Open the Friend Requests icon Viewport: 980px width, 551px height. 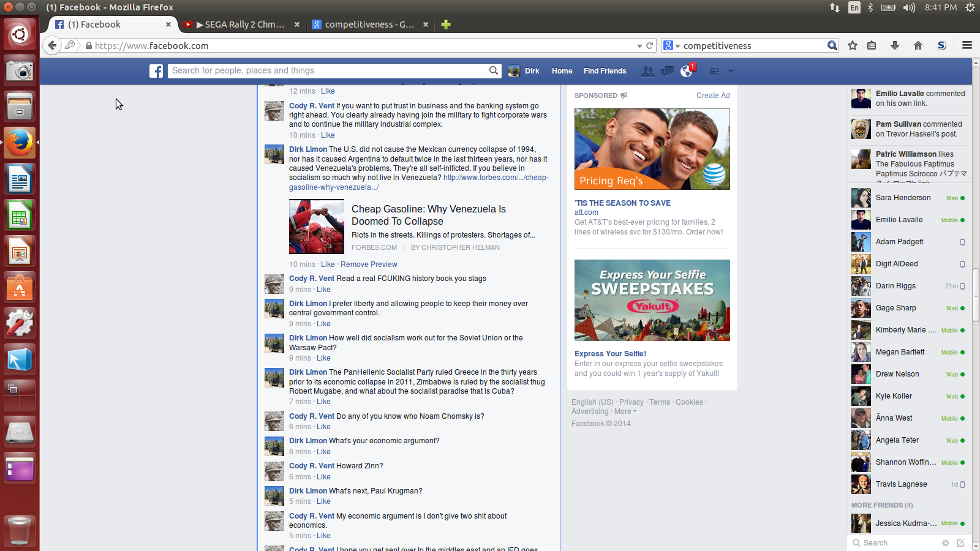[647, 71]
